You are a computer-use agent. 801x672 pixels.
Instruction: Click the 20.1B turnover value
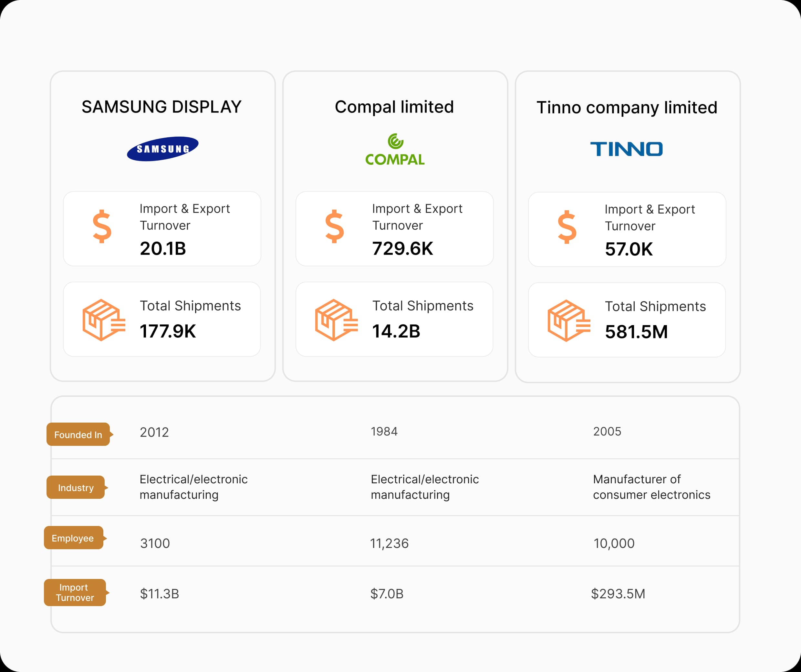(163, 248)
